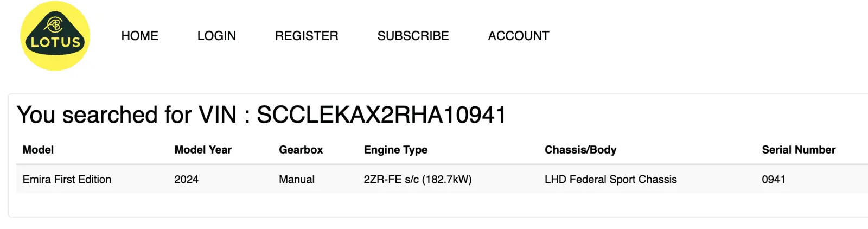Viewport: 868px width, 229px height.
Task: Click the Manual gearbox cell
Action: pos(296,180)
